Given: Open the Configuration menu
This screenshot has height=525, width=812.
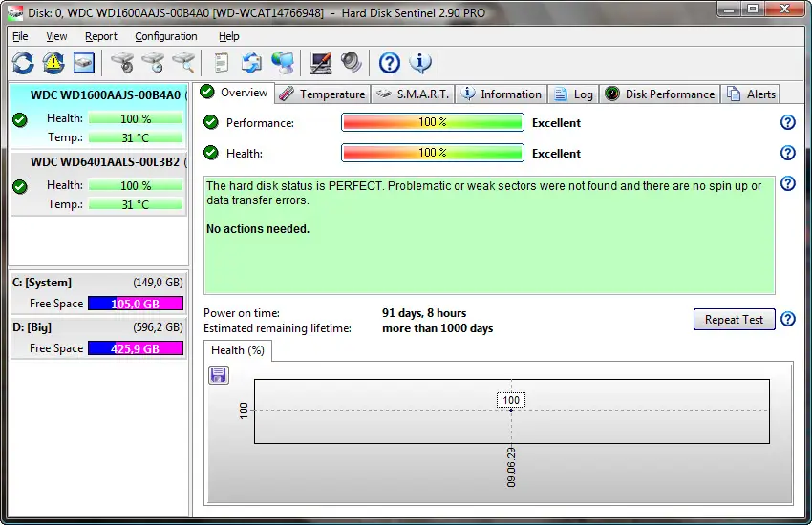Looking at the screenshot, I should click(x=165, y=36).
